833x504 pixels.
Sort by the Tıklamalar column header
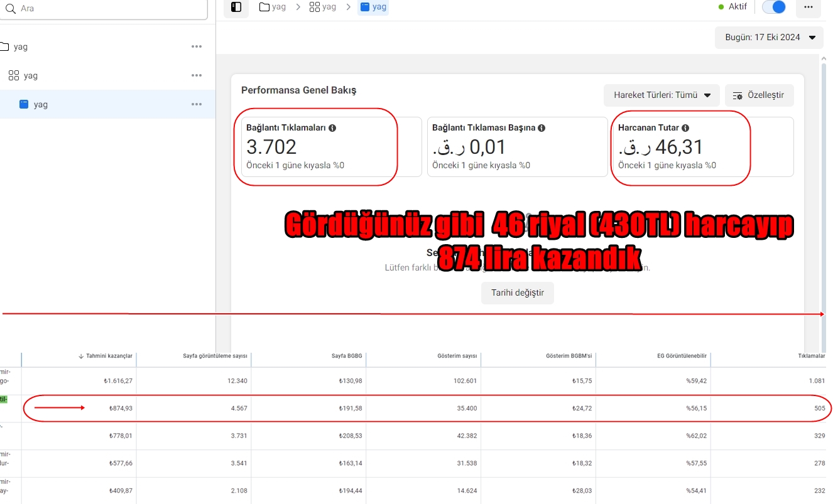point(812,356)
